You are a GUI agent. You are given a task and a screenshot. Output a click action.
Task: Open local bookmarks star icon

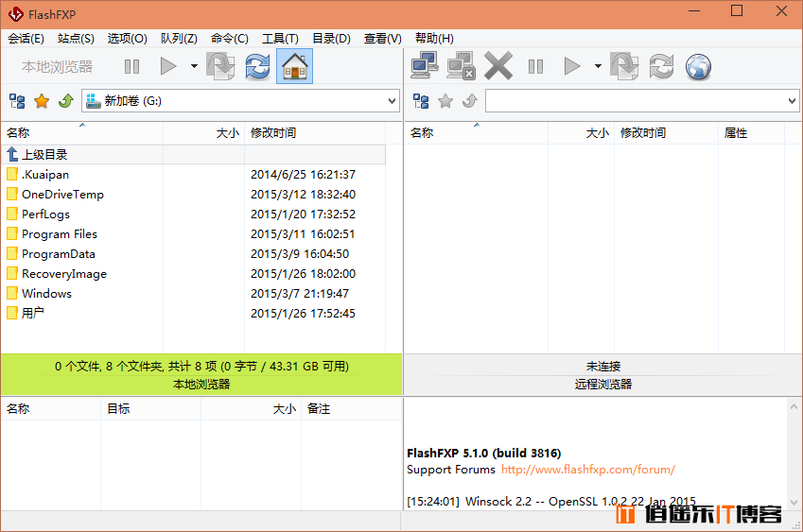pos(42,101)
